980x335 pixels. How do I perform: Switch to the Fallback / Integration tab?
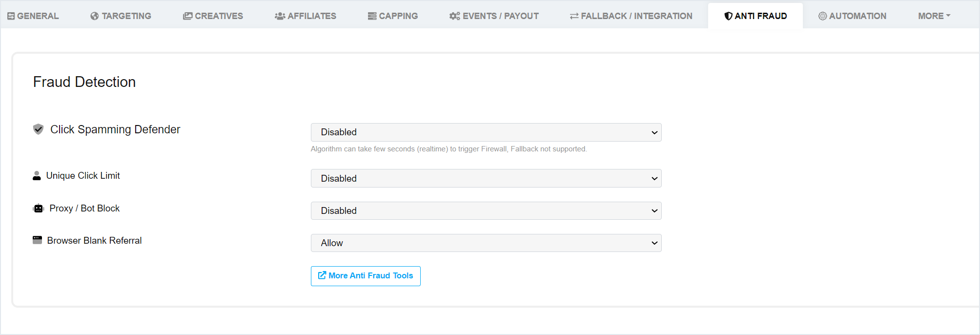[631, 16]
